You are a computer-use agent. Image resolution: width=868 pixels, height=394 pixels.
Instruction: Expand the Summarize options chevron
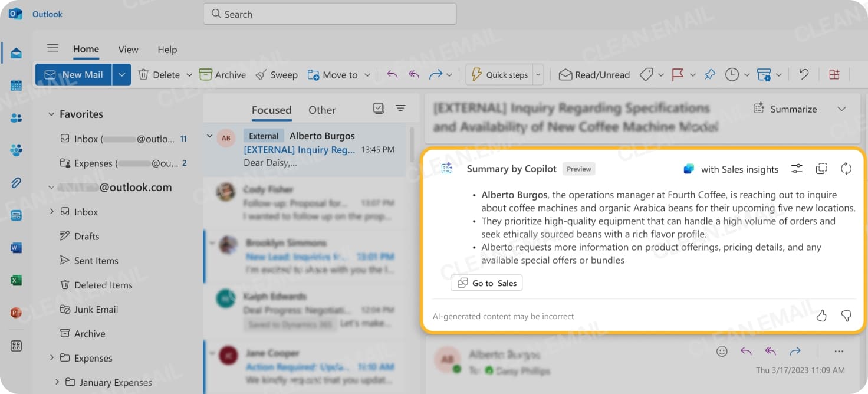(841, 109)
